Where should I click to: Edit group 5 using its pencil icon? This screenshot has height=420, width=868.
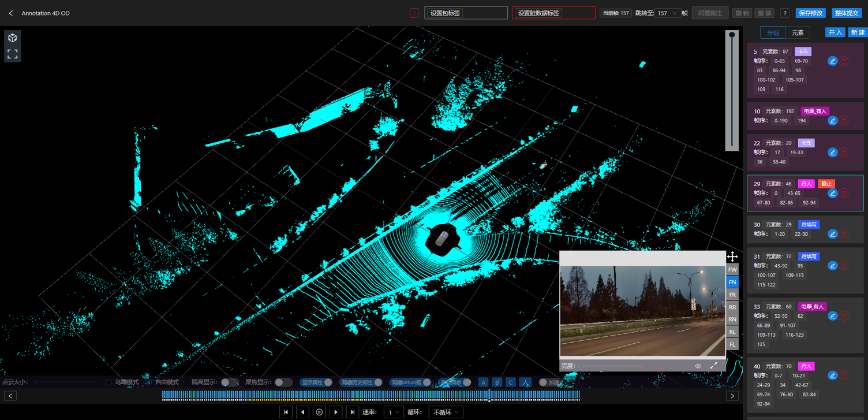(x=832, y=61)
